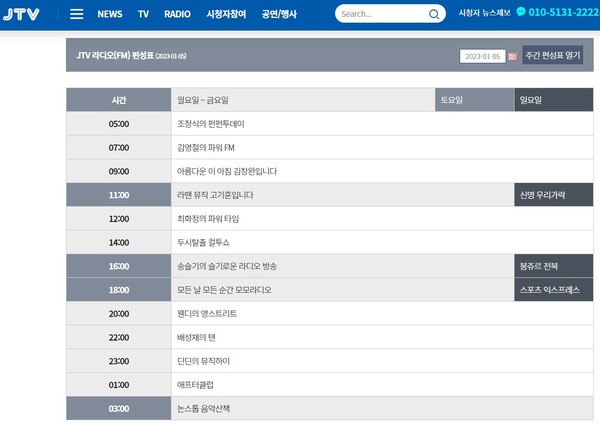Open the 시청자참여 menu
600x425 pixels.
pyautogui.click(x=226, y=14)
